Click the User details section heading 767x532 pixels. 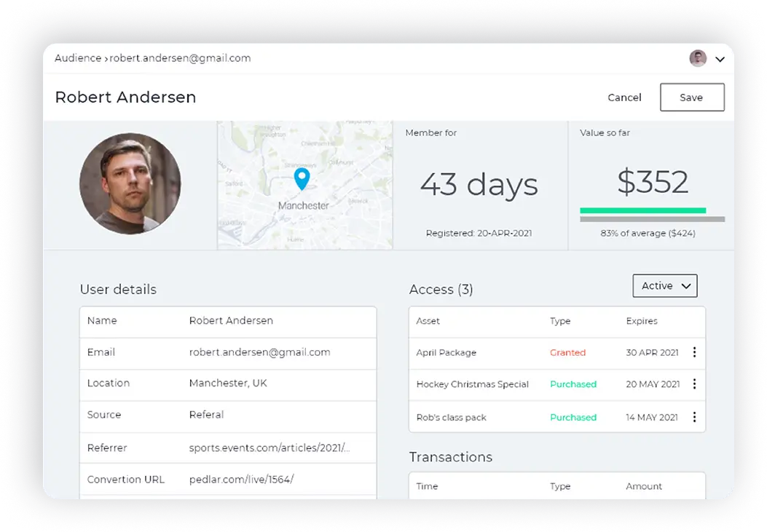118,290
